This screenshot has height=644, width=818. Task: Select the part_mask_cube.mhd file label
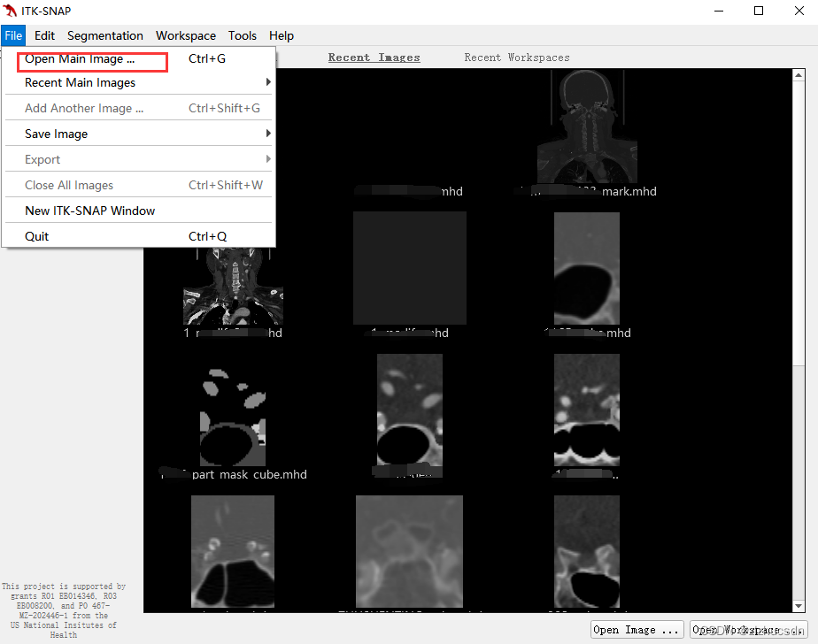tap(234, 474)
